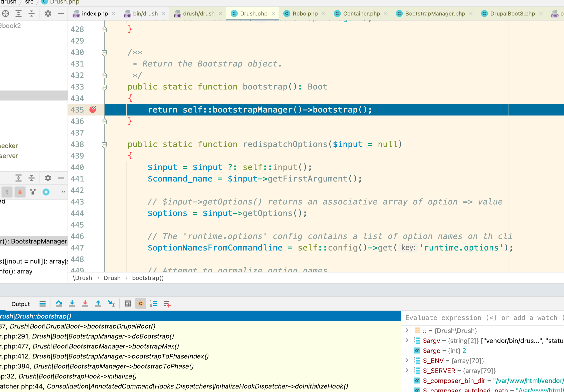Expand all in the structure panel

pyautogui.click(x=19, y=178)
